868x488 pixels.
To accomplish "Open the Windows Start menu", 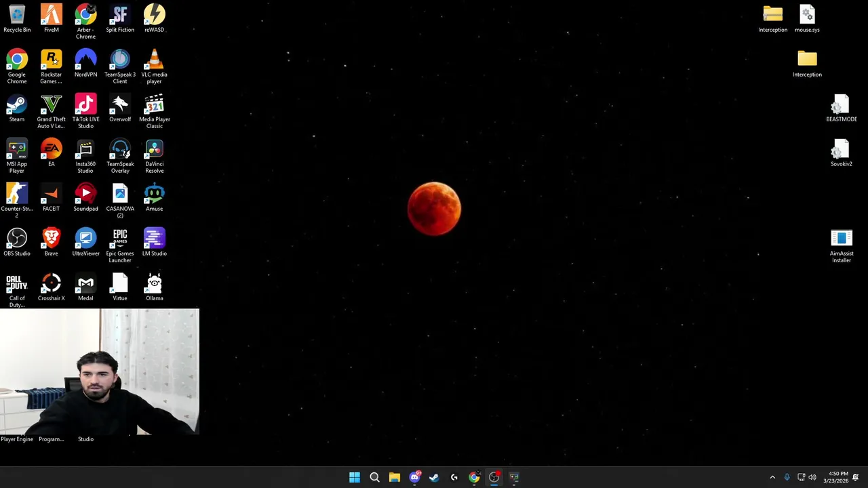I will [x=355, y=477].
